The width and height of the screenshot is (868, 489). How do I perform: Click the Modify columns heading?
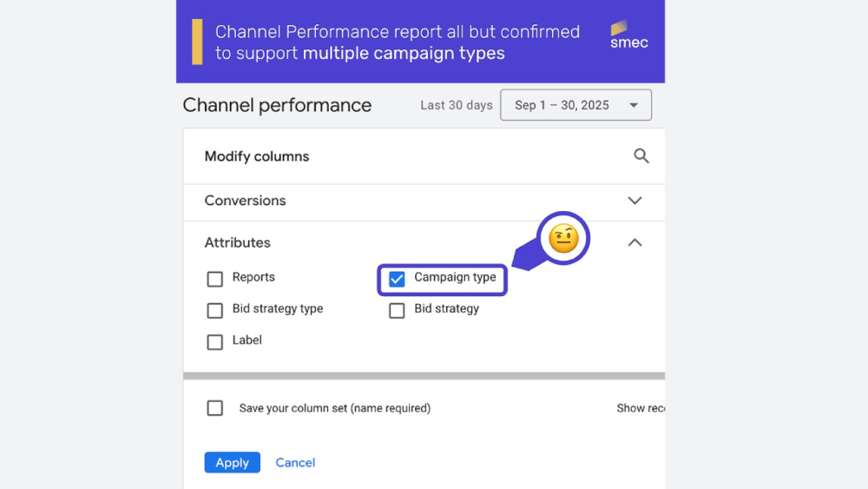coord(257,156)
